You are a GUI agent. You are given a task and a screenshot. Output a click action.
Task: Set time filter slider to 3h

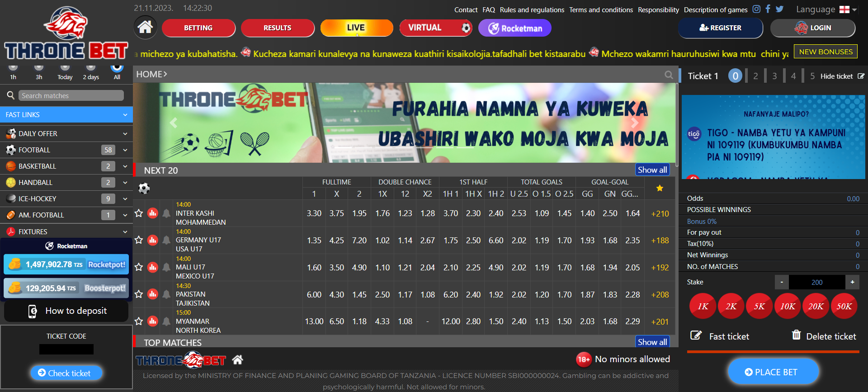[39, 69]
